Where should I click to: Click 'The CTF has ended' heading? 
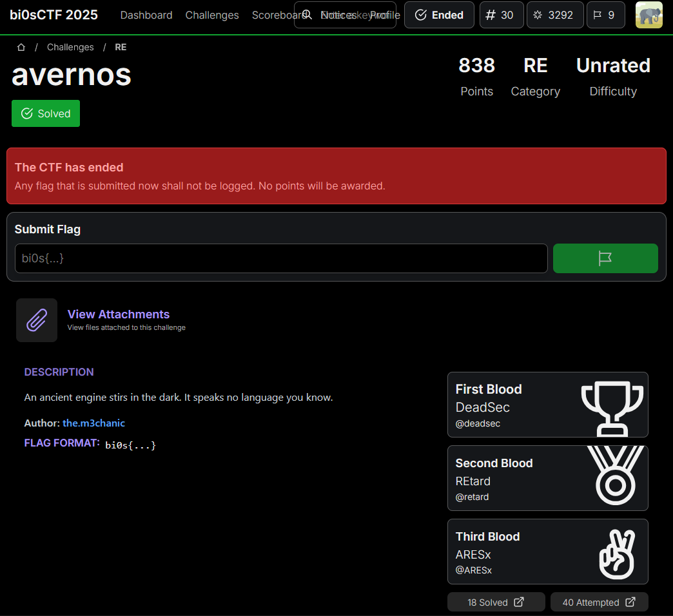coord(69,168)
